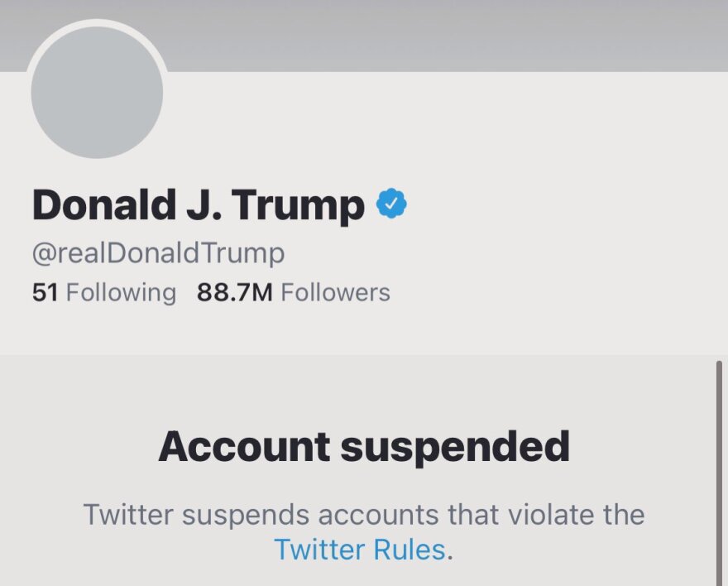Click the vertical scrollbar on right edge
The image size is (728, 586).
coord(719,472)
